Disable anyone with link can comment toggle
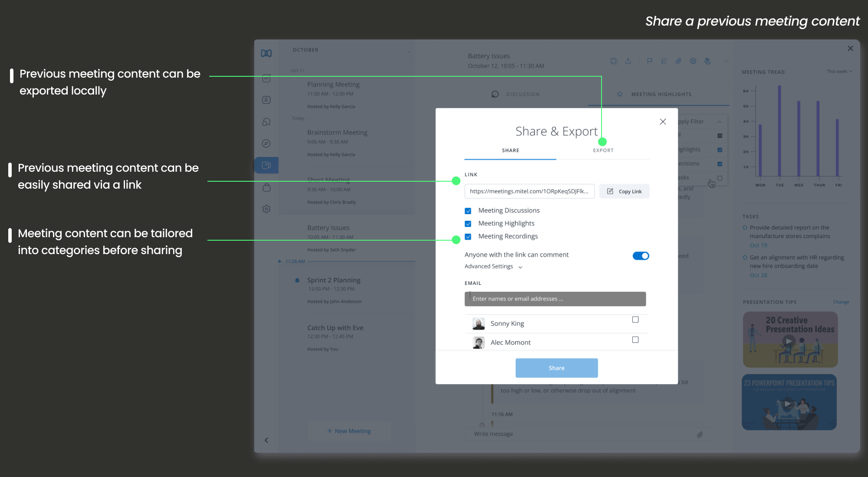This screenshot has width=868, height=477. point(641,256)
